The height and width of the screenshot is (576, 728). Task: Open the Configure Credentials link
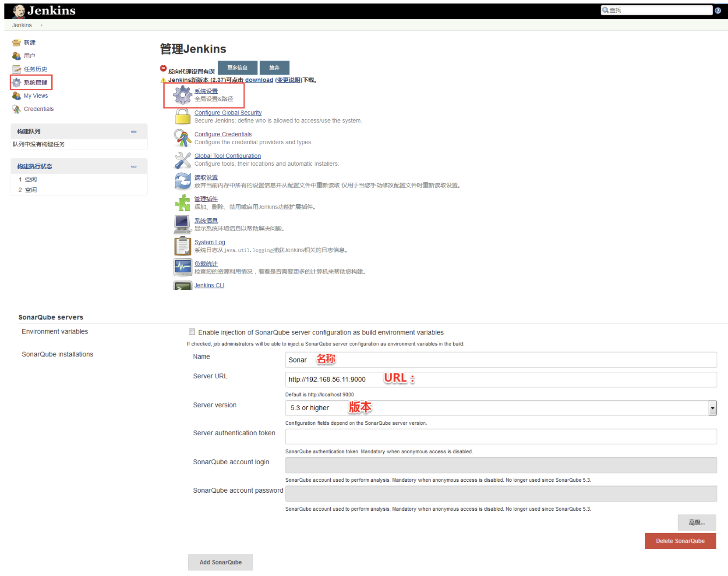[x=223, y=134]
